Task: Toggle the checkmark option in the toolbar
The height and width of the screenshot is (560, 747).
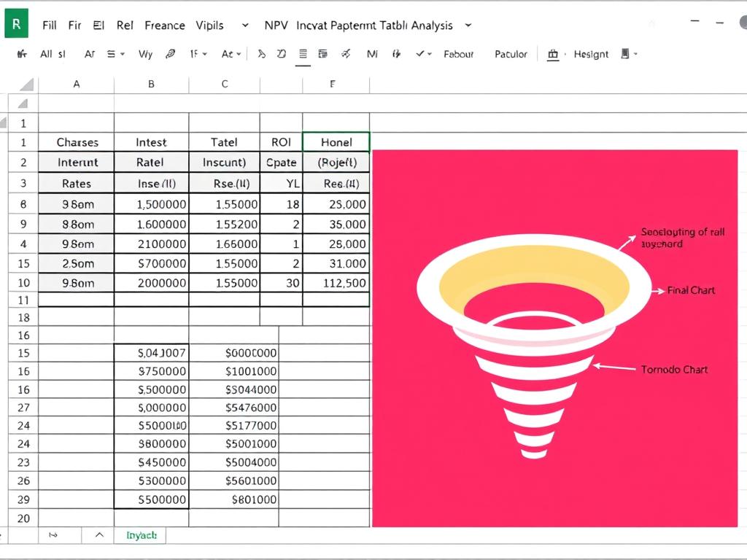Action: tap(420, 53)
